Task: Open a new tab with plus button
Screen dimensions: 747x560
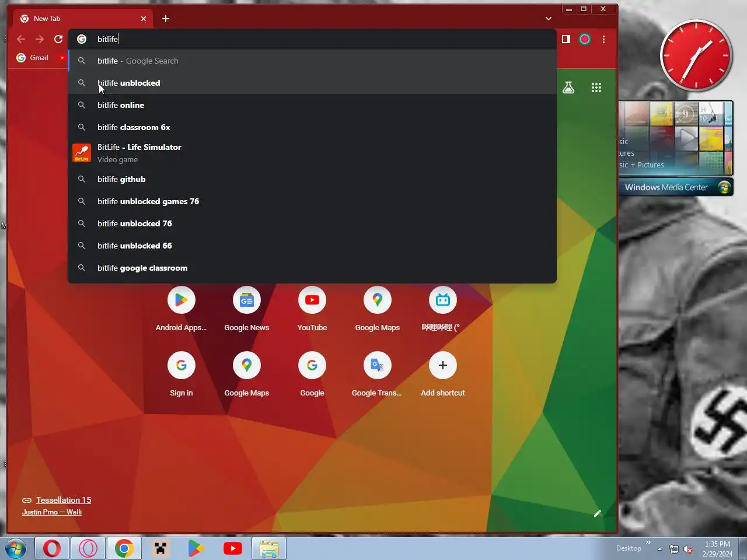Action: [166, 19]
